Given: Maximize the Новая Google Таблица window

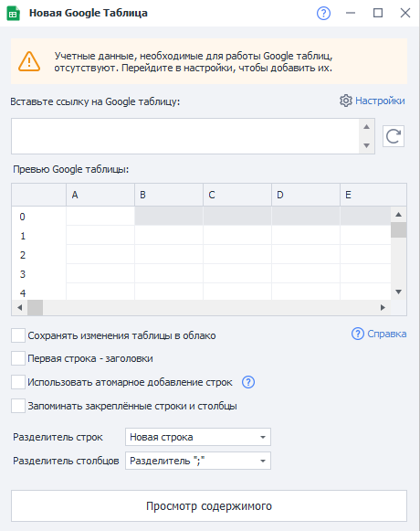Looking at the screenshot, I should (x=378, y=13).
